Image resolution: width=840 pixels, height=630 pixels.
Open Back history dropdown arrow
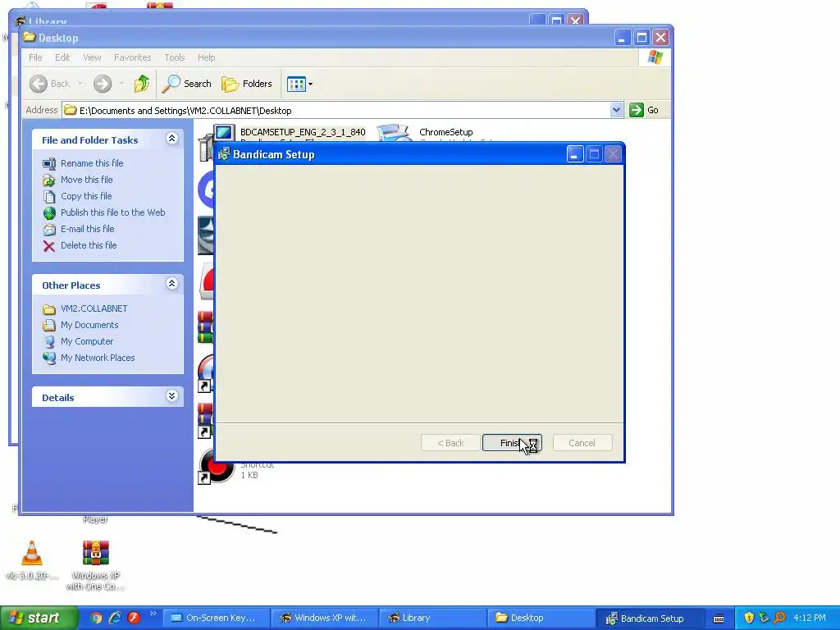point(80,84)
